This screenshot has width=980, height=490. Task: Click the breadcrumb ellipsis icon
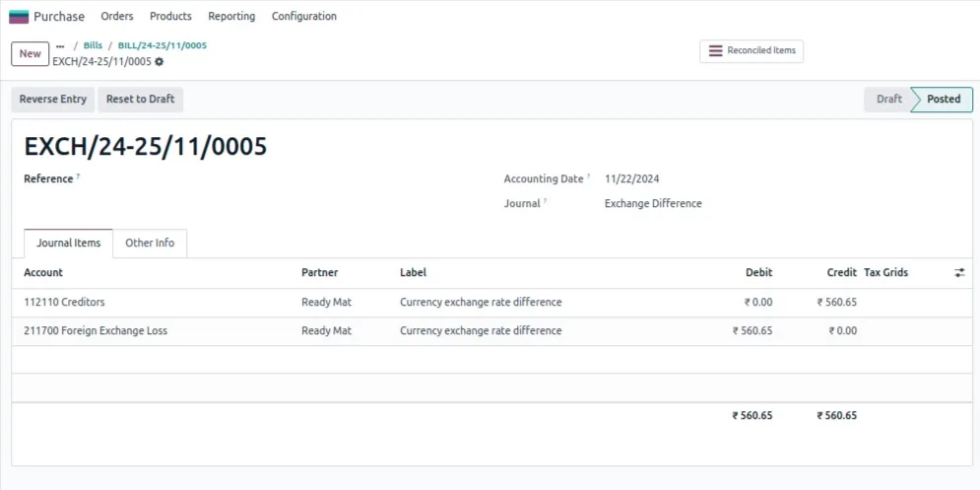coord(60,45)
